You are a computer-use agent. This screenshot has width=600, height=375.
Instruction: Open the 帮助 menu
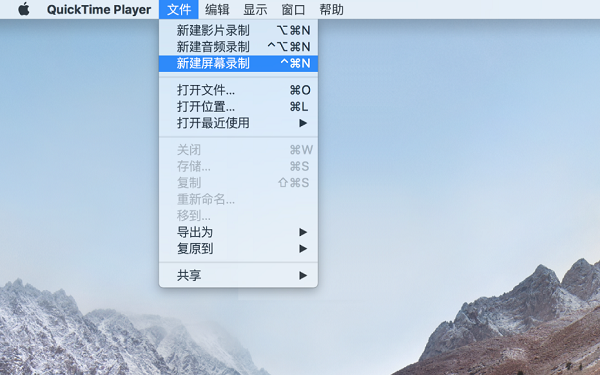[x=331, y=9]
